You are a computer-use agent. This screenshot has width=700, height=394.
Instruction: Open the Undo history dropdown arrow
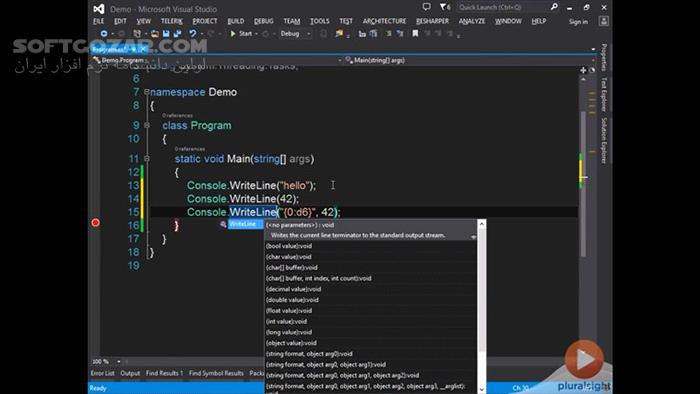click(202, 34)
